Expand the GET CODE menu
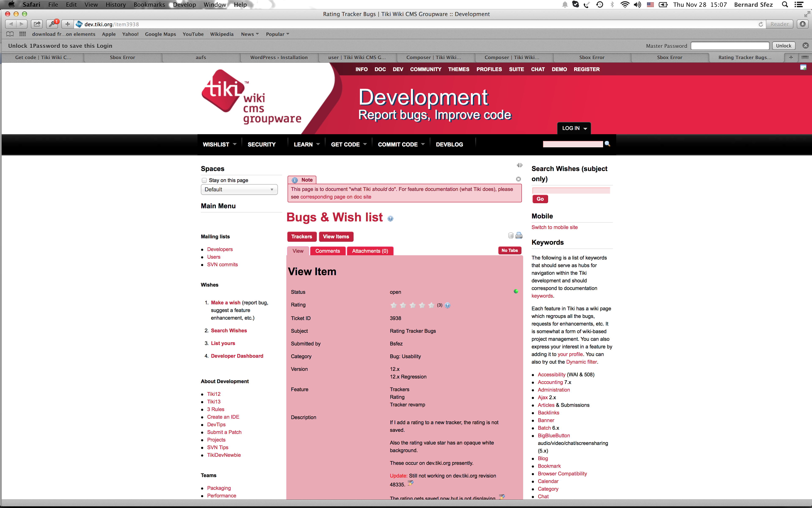 point(349,145)
